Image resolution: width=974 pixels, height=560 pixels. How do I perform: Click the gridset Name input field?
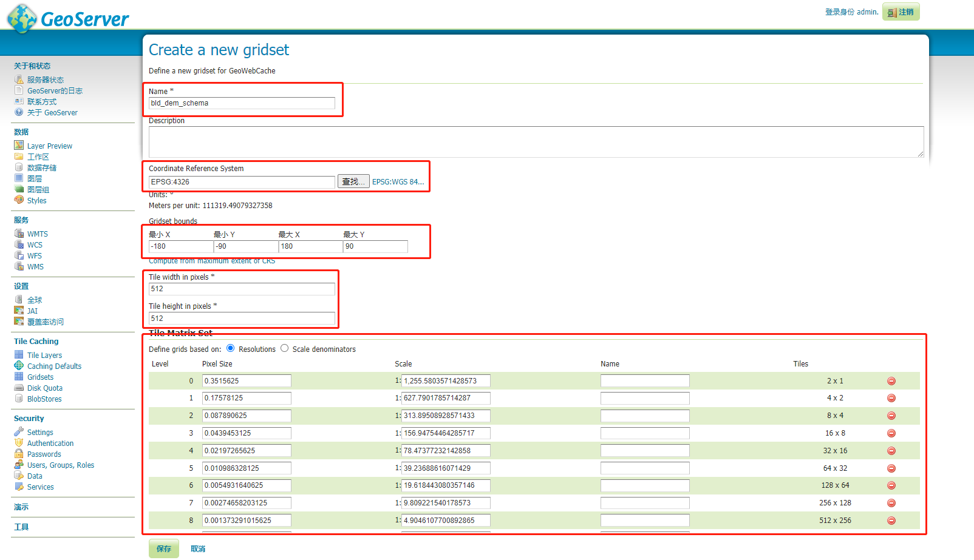[x=242, y=103]
